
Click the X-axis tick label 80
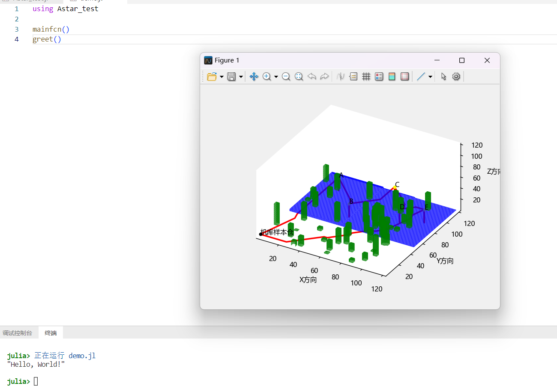(x=335, y=277)
